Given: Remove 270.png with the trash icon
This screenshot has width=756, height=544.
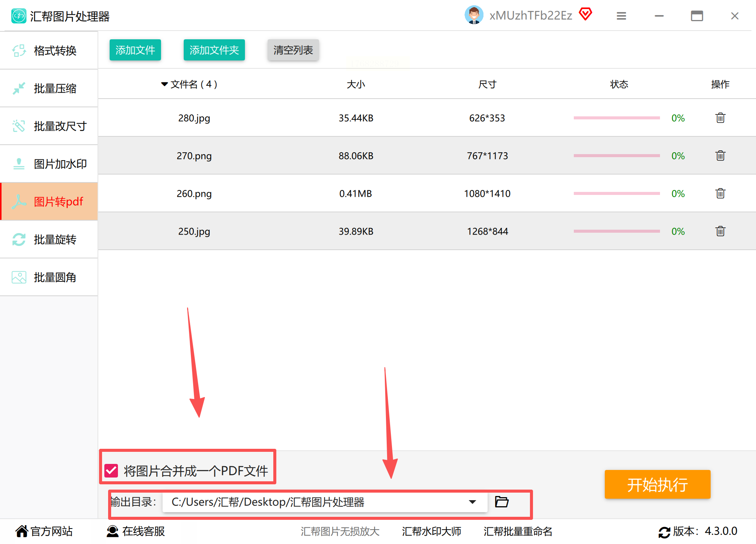Looking at the screenshot, I should click(720, 156).
